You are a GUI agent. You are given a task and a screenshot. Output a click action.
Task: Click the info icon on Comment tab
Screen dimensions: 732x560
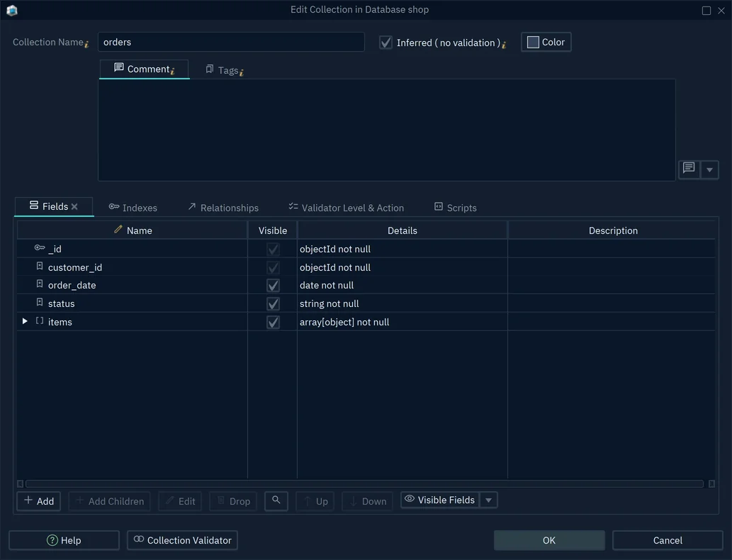173,71
